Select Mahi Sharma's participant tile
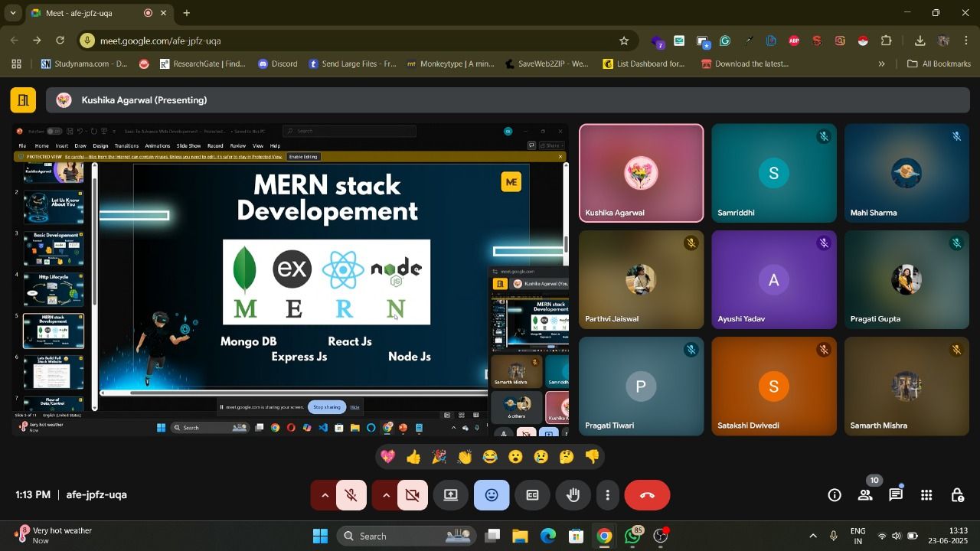The height and width of the screenshot is (551, 980). click(906, 173)
